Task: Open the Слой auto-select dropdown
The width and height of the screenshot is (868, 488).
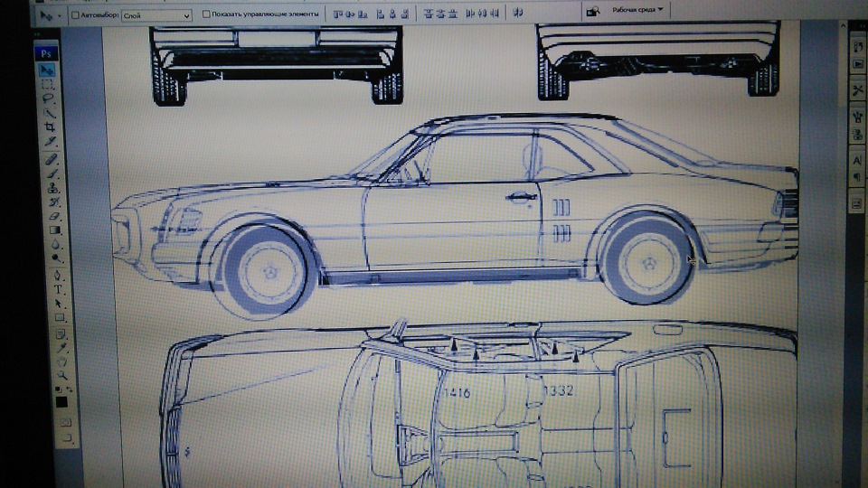Action: coord(156,15)
